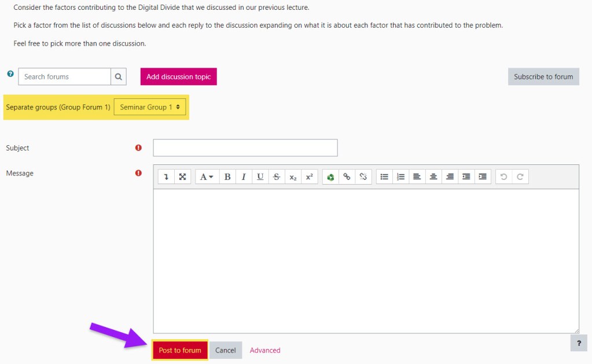Open the paragraph styles dropdown
Viewport: 592px width, 364px height.
pyautogui.click(x=206, y=177)
